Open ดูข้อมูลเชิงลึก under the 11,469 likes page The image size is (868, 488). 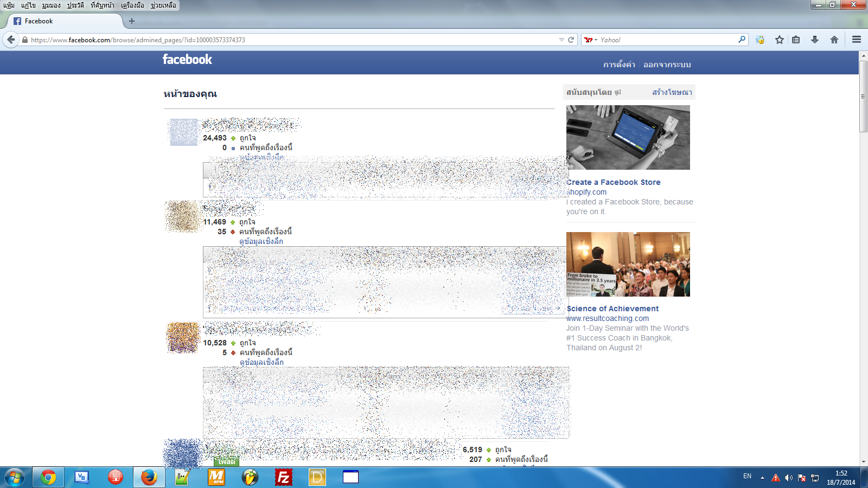click(x=261, y=241)
